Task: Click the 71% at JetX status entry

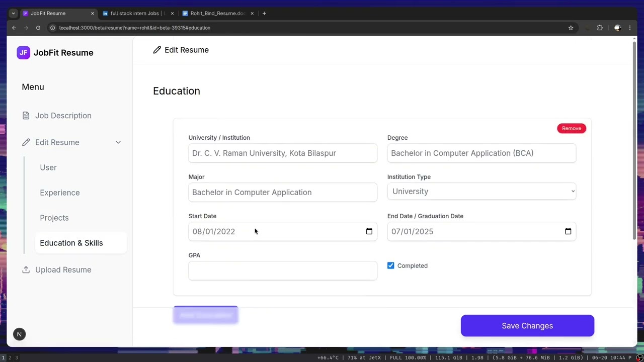Action: 364,358
